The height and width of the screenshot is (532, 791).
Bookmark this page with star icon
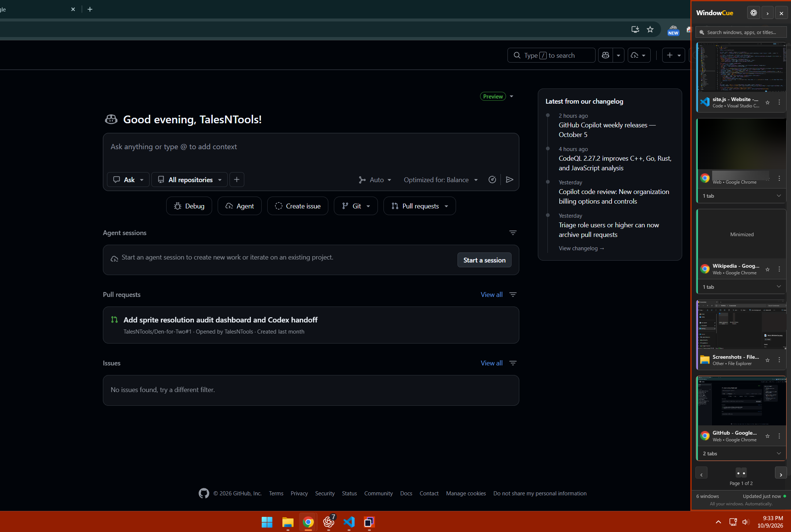pyautogui.click(x=650, y=29)
